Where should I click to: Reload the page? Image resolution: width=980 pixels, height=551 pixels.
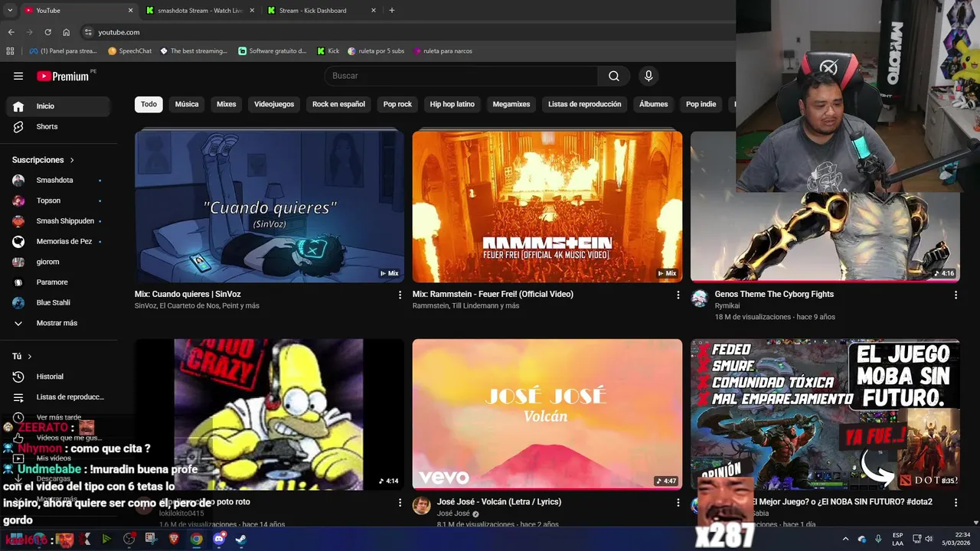47,32
